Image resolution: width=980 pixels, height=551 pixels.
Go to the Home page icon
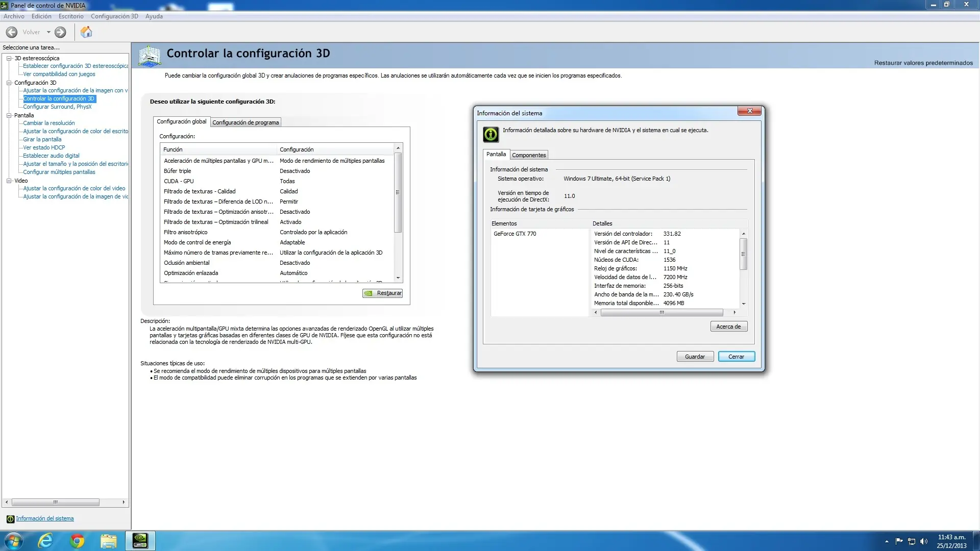click(x=86, y=32)
